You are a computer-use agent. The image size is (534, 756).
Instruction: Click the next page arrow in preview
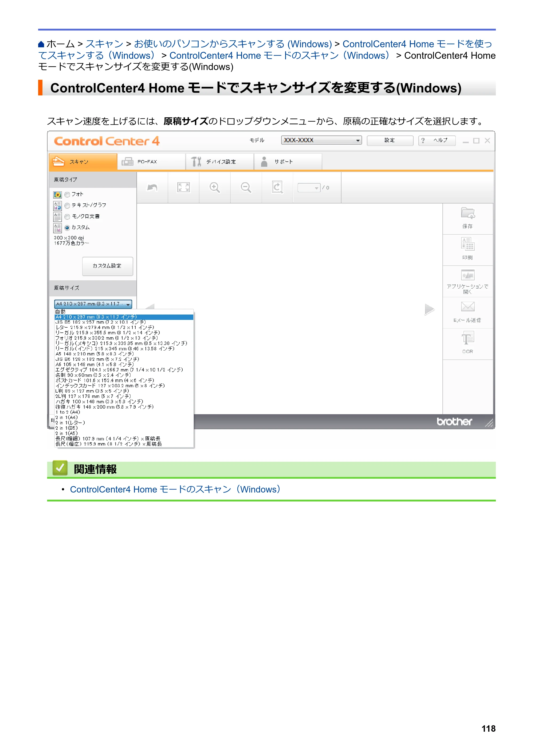coord(429,309)
